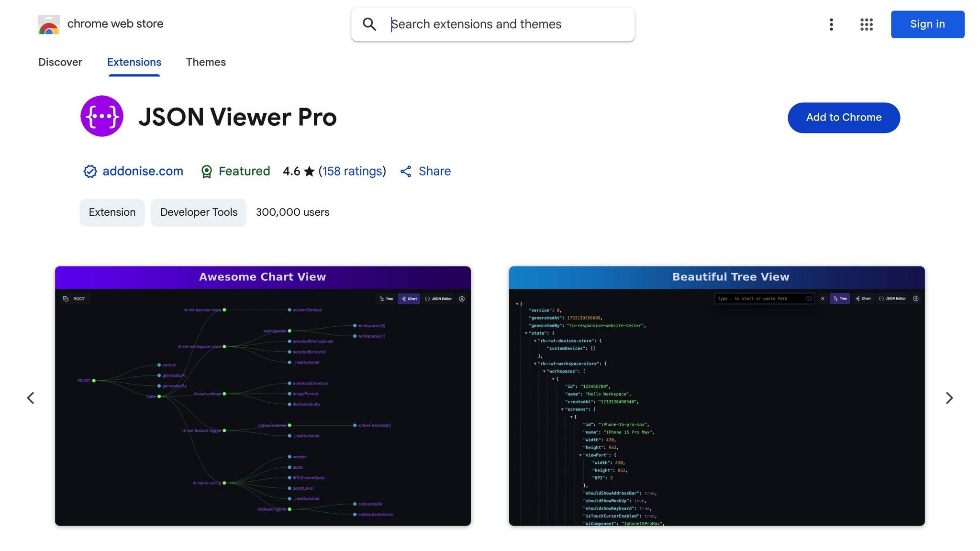This screenshot has width=980, height=551.
Task: Click the verified publisher badge icon
Action: tap(90, 171)
